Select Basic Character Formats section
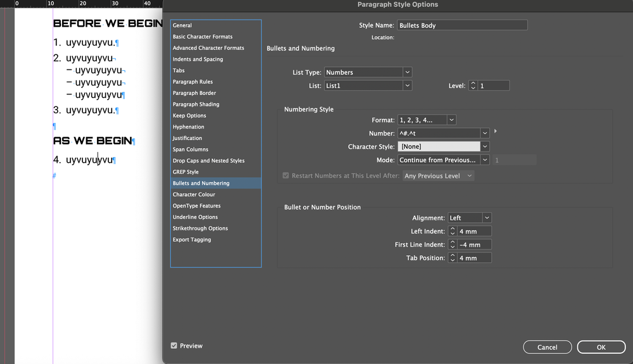 click(215, 36)
